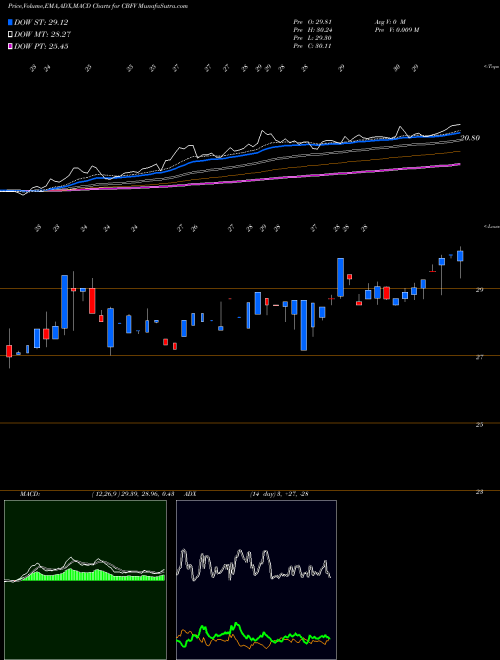Click inside the dark blue ADX indicator panel

(256, 580)
